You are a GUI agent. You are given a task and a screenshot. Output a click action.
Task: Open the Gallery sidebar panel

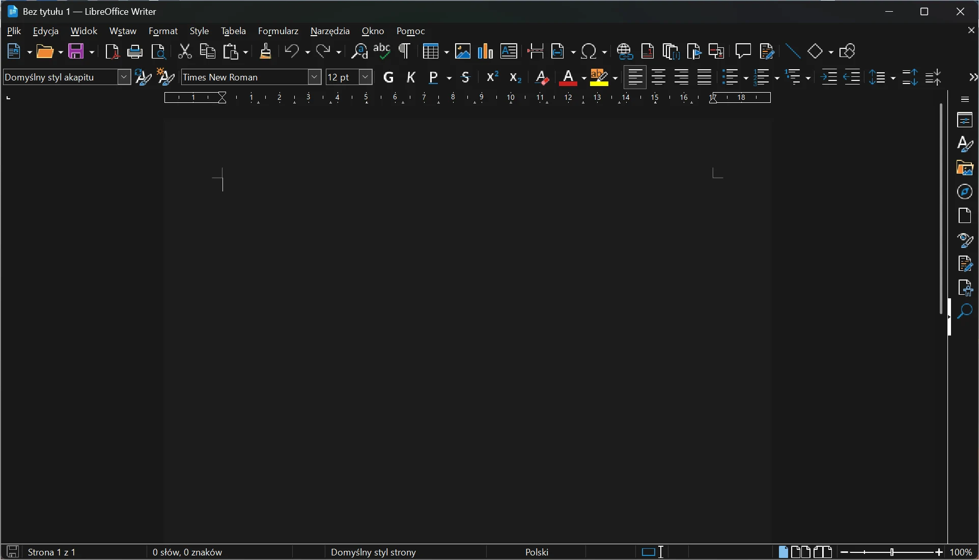[x=966, y=168]
